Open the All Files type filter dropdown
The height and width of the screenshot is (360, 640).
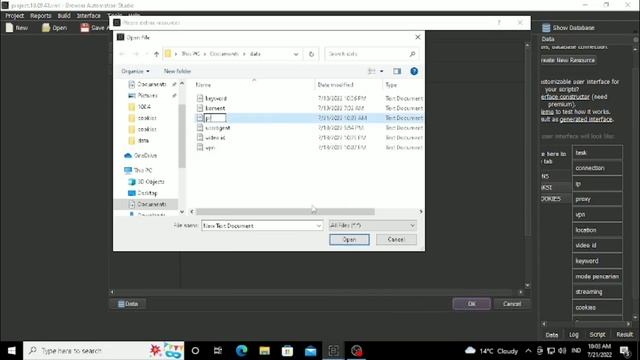[372, 225]
